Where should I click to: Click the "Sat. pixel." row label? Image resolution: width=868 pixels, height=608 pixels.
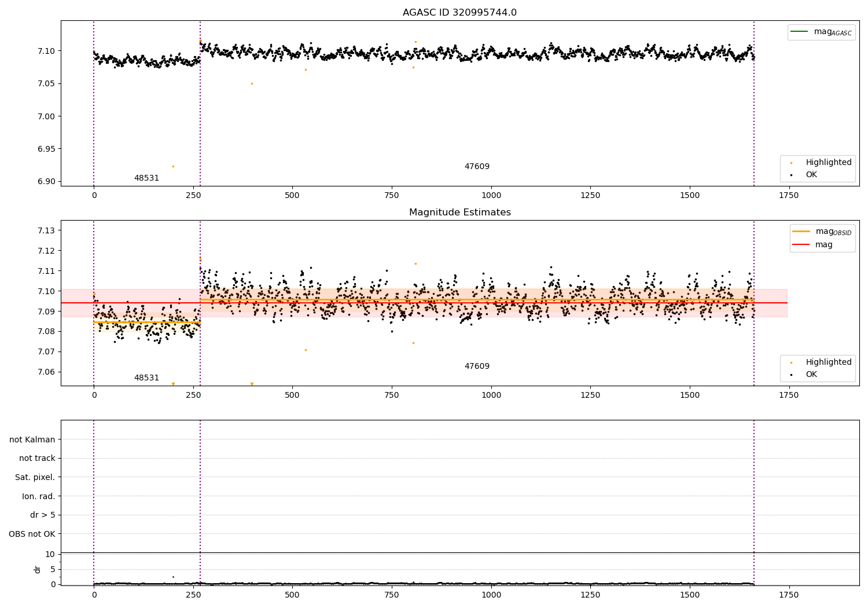click(x=35, y=478)
